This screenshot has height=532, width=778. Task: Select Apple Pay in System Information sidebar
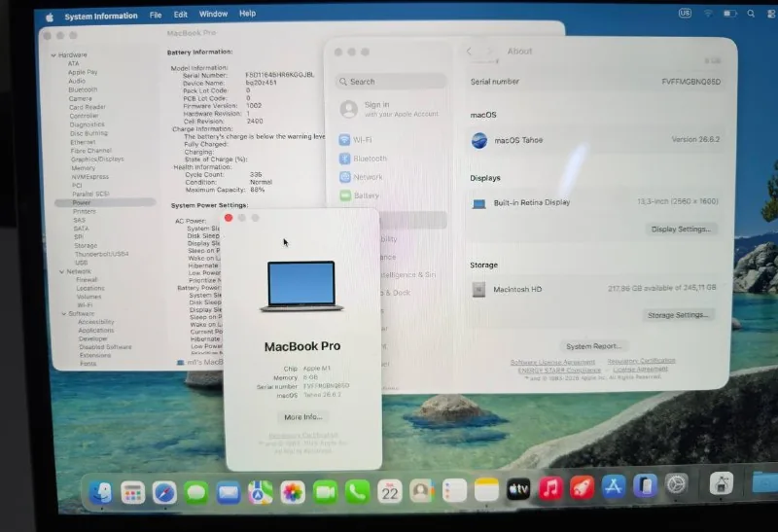[x=83, y=72]
